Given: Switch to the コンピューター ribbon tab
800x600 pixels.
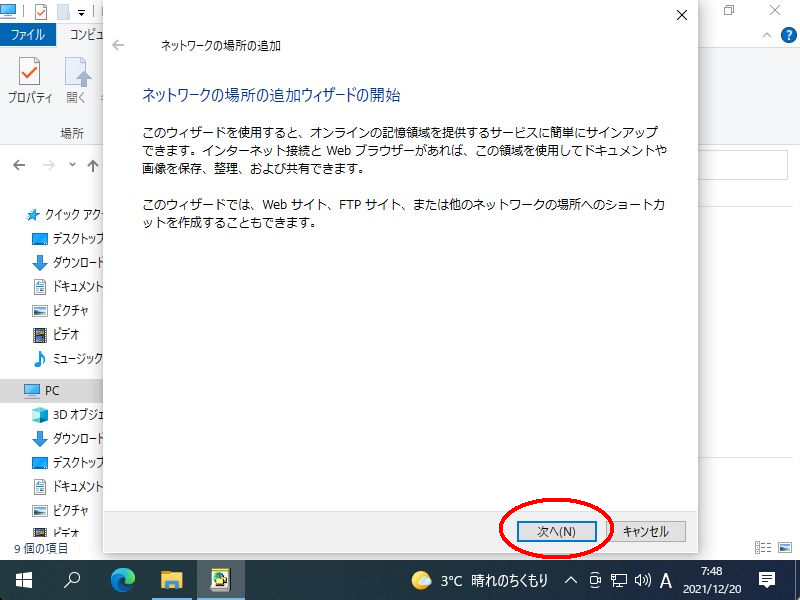Looking at the screenshot, I should (84, 34).
